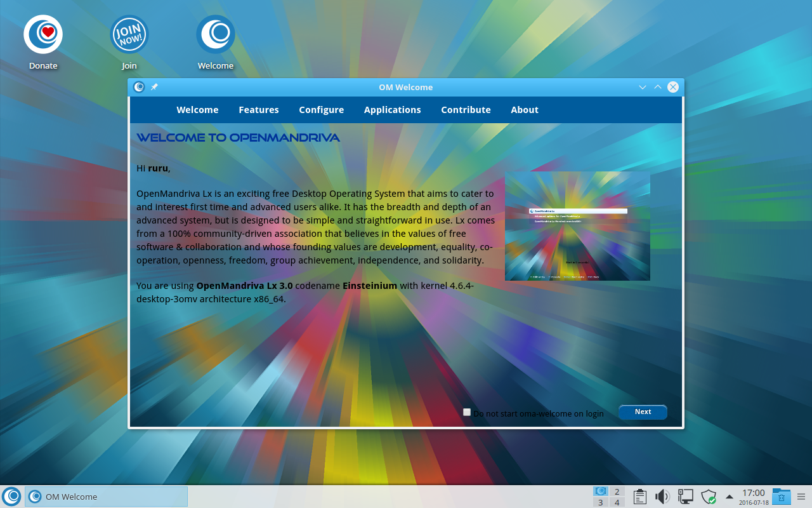Open the application launcher menu
This screenshot has width=812, height=508.
(x=11, y=497)
